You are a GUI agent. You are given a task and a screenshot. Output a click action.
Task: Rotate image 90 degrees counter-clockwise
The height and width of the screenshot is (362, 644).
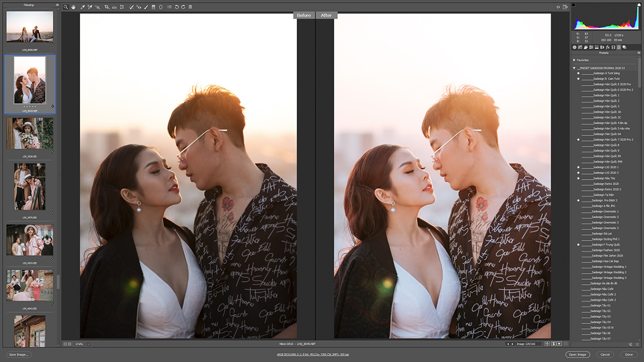click(177, 7)
